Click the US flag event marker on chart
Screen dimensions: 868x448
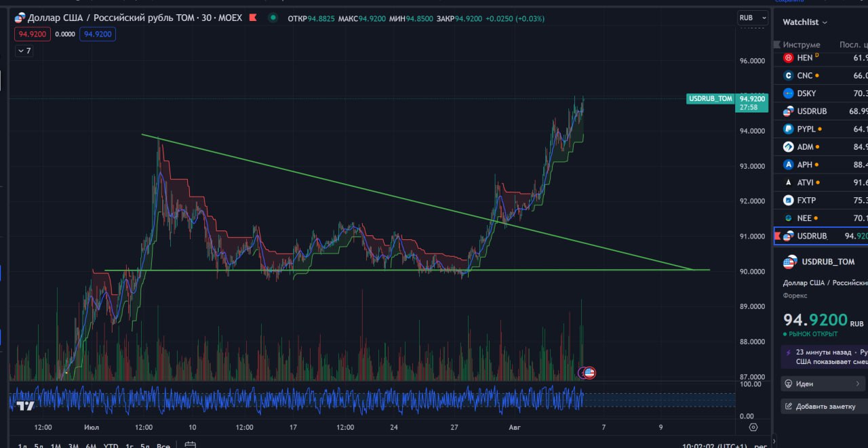tap(589, 372)
